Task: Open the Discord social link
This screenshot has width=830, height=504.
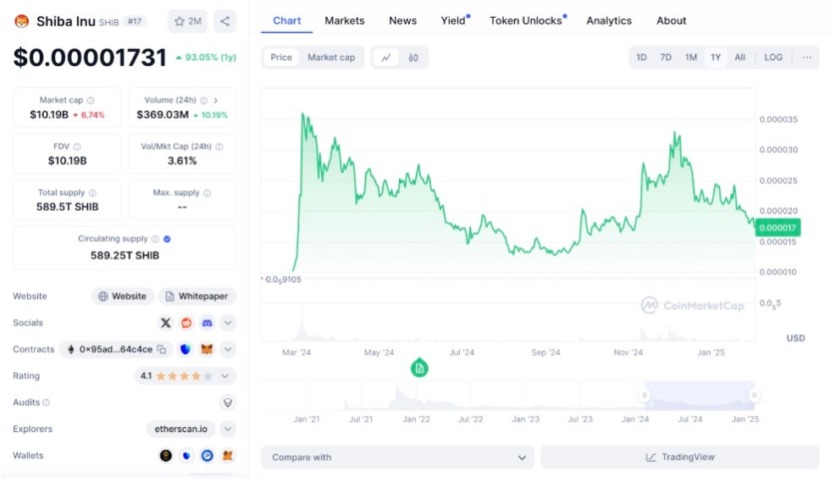Action: pyautogui.click(x=207, y=323)
